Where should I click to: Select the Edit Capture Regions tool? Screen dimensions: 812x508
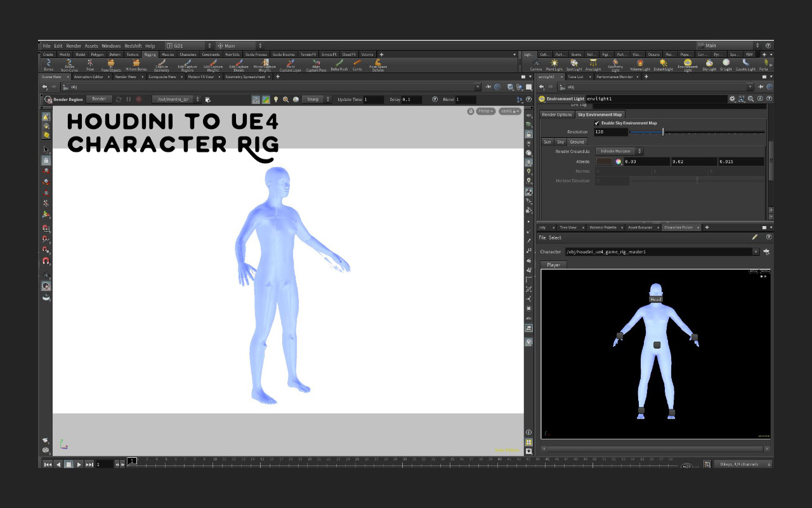pyautogui.click(x=187, y=65)
